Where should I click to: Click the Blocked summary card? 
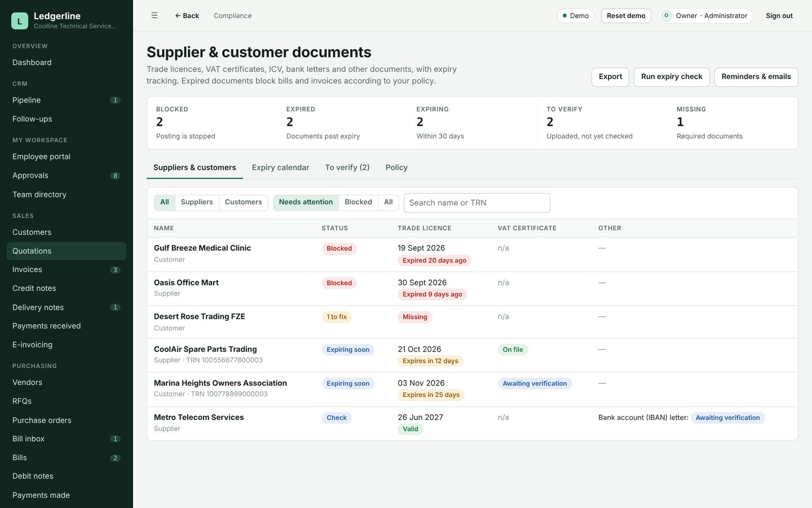pyautogui.click(x=212, y=122)
